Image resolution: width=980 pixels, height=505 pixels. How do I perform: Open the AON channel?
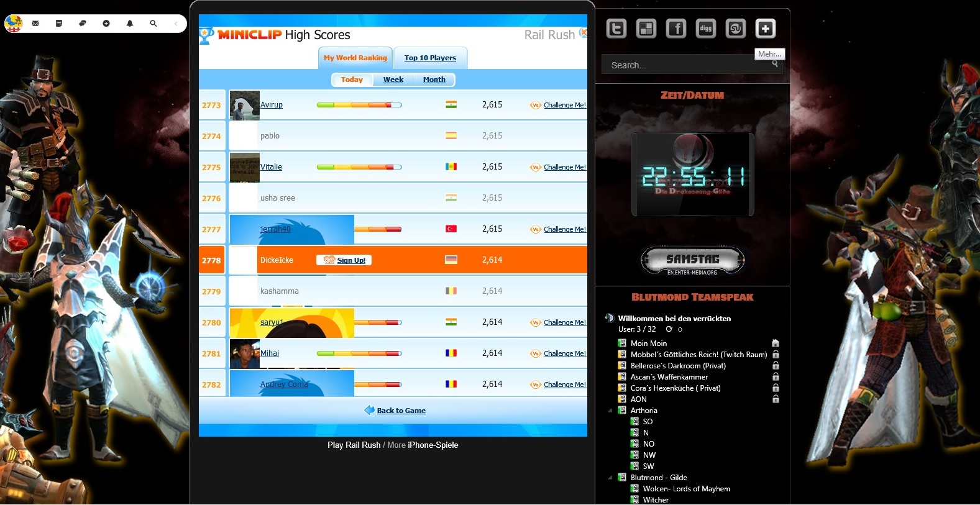638,399
